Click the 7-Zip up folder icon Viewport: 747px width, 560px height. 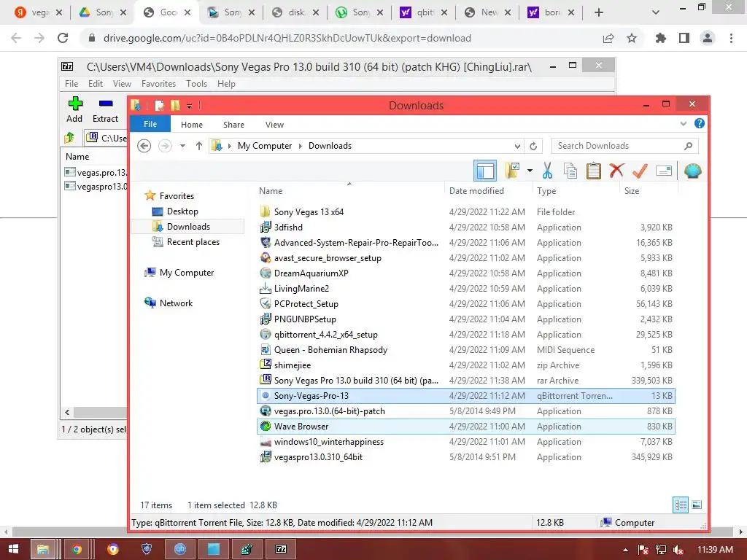69,138
